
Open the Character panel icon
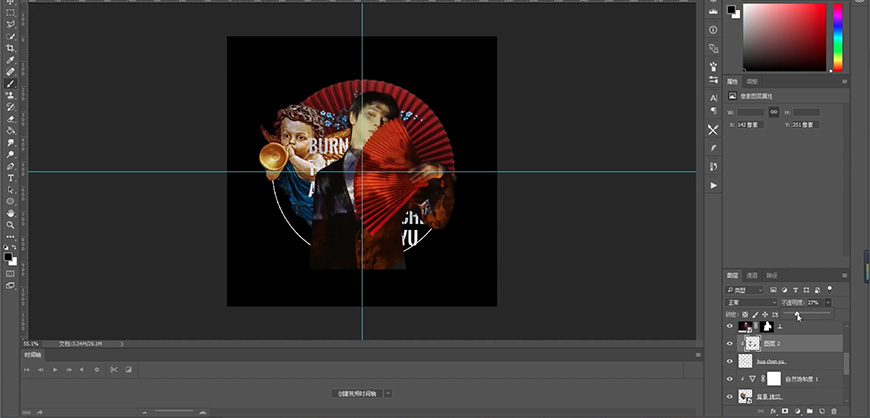[x=714, y=98]
